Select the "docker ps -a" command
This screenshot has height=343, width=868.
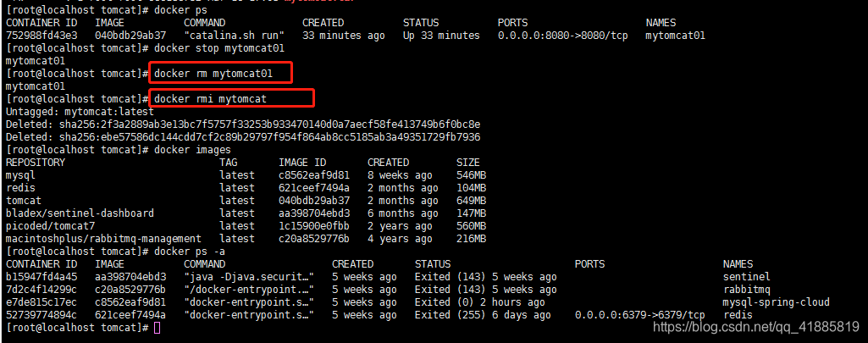tap(190, 252)
